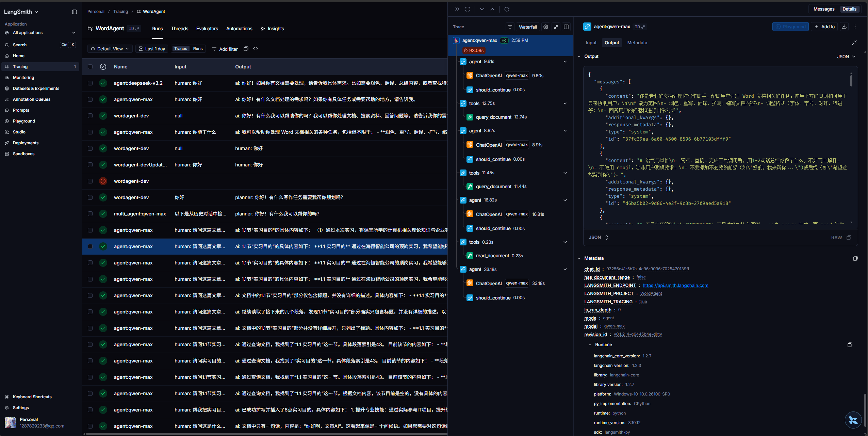868x436 pixels.
Task: Open the three-dot more options menu
Action: click(x=855, y=27)
